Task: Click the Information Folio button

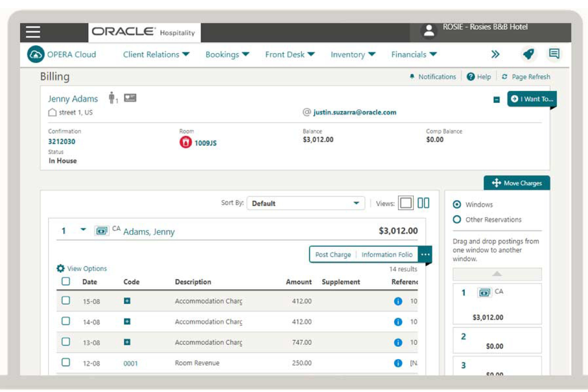Action: (x=387, y=255)
